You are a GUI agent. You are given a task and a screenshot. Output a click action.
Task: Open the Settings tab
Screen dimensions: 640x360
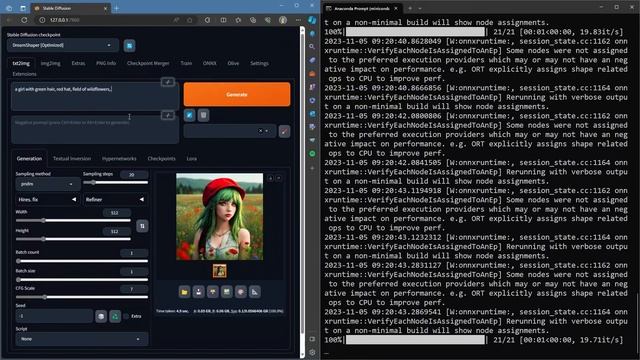[x=260, y=64]
